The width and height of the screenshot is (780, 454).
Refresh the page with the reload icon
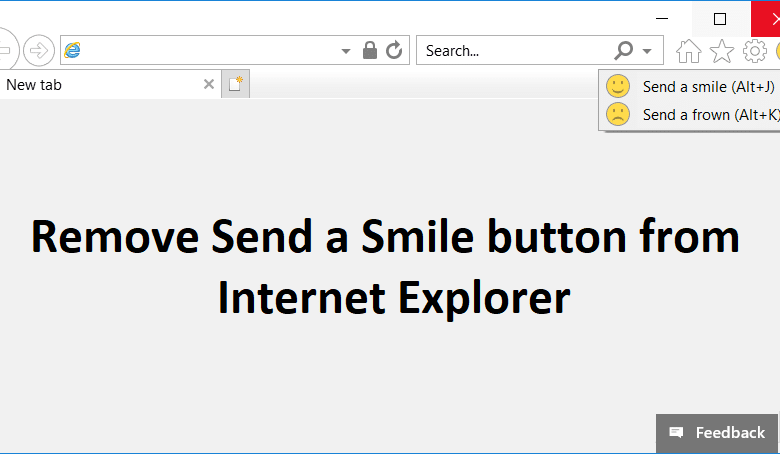[394, 50]
